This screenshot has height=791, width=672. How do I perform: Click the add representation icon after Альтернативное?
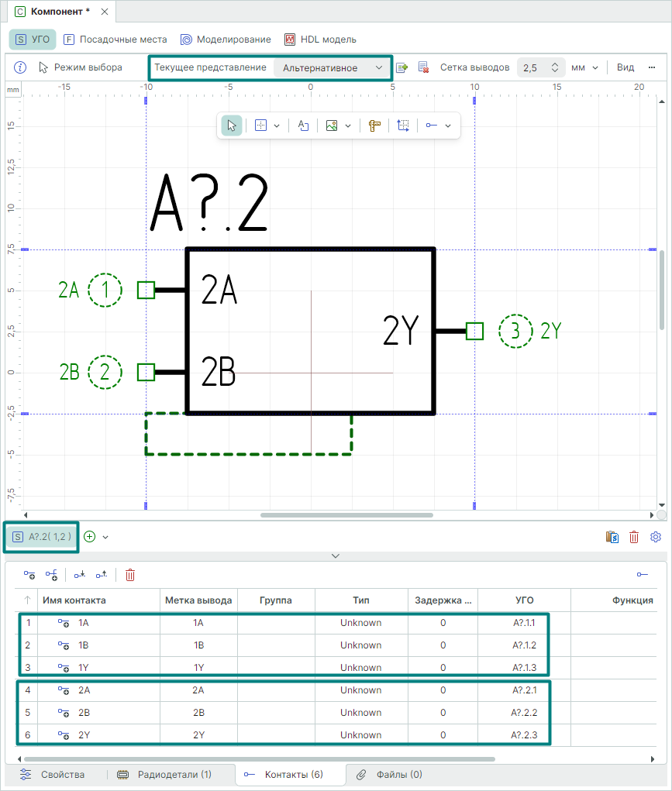click(x=402, y=67)
